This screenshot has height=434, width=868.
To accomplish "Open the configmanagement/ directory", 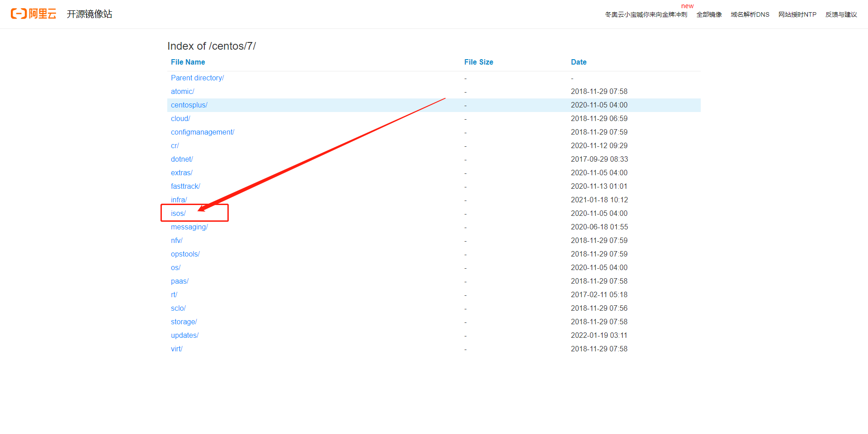I will [203, 132].
